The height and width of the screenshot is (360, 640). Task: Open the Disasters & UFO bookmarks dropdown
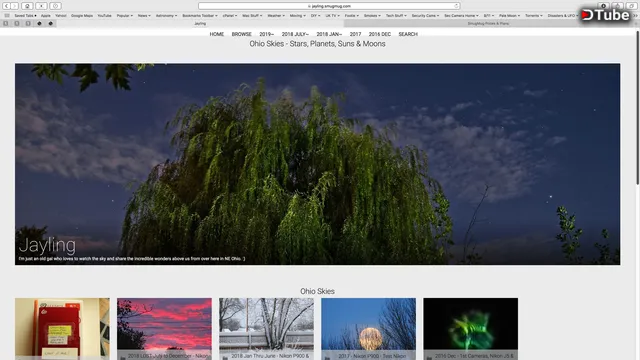563,16
